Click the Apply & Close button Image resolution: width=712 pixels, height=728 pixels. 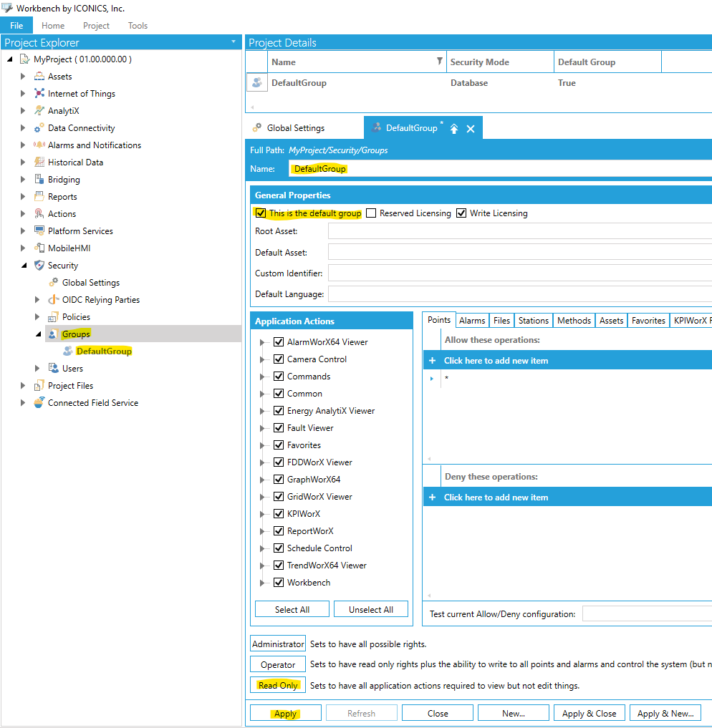click(x=589, y=714)
